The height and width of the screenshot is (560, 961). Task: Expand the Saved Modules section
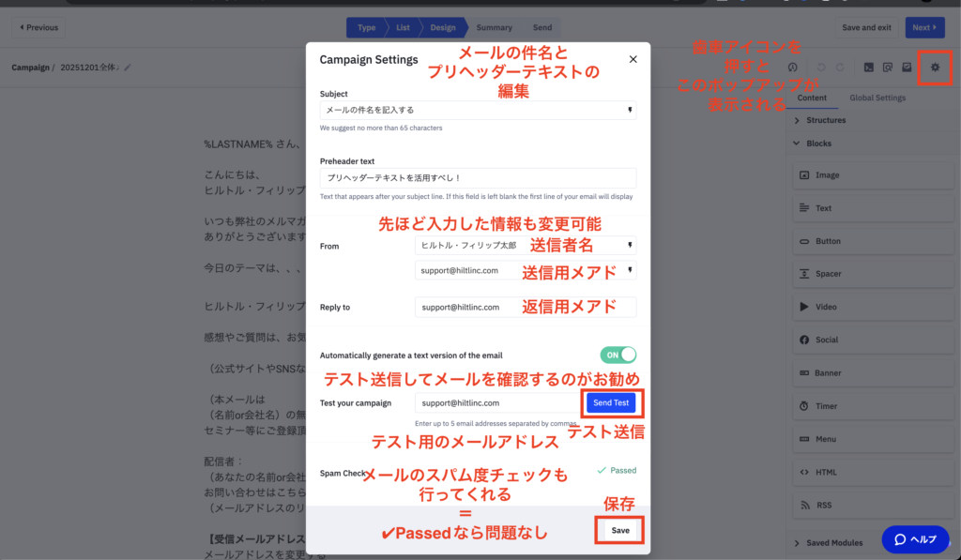click(828, 543)
